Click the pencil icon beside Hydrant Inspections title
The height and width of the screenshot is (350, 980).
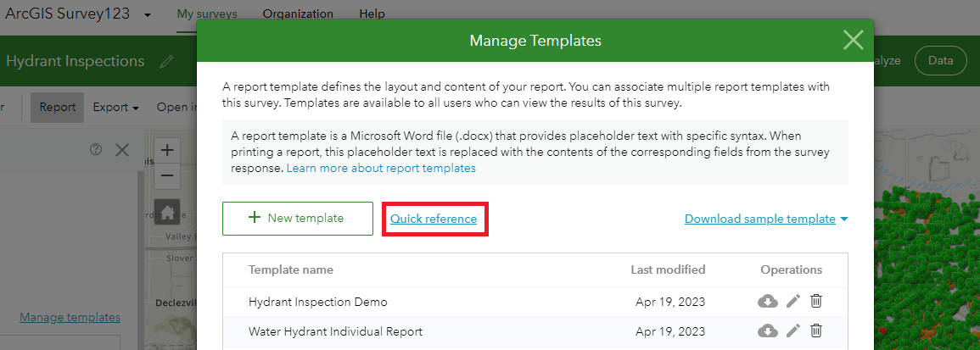point(166,62)
